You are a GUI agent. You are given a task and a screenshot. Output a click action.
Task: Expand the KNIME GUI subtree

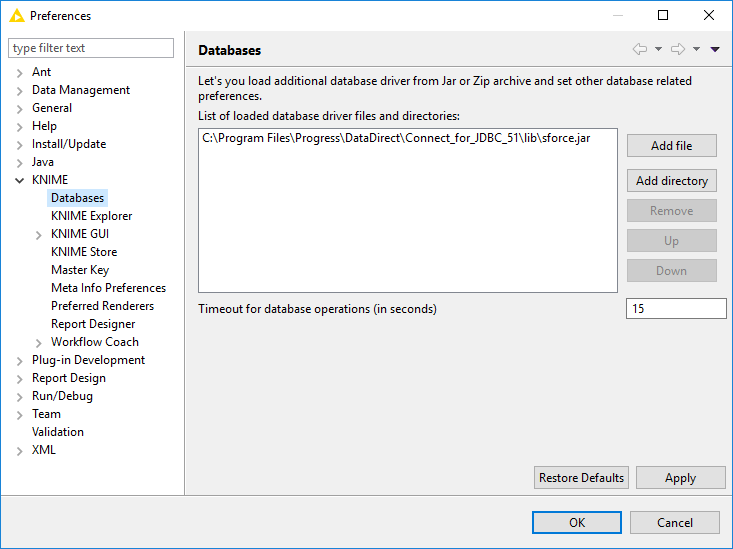39,234
